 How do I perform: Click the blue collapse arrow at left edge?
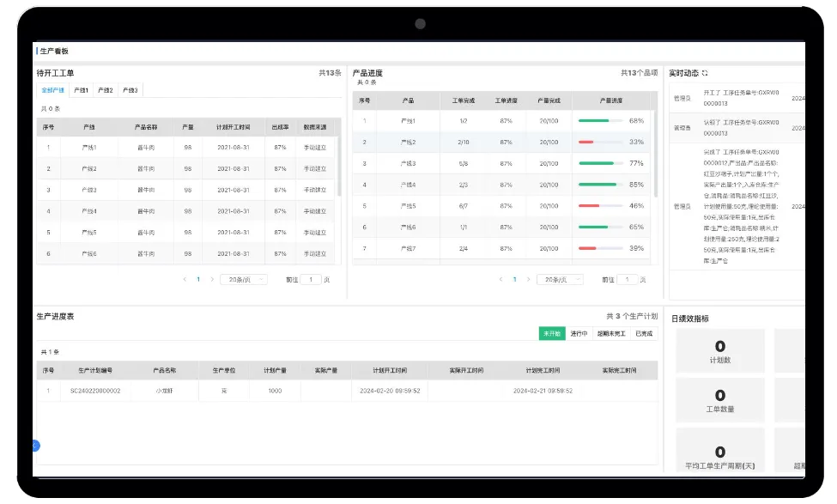(x=36, y=446)
